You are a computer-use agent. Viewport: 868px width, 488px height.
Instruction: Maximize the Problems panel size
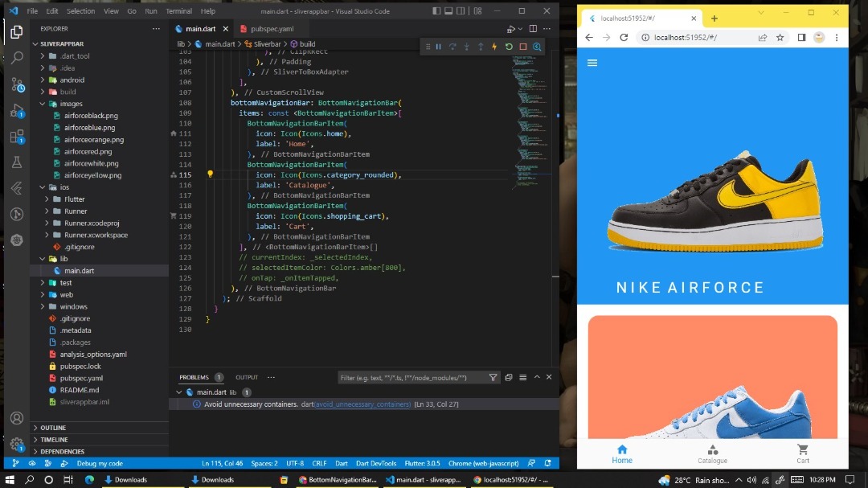coord(536,377)
